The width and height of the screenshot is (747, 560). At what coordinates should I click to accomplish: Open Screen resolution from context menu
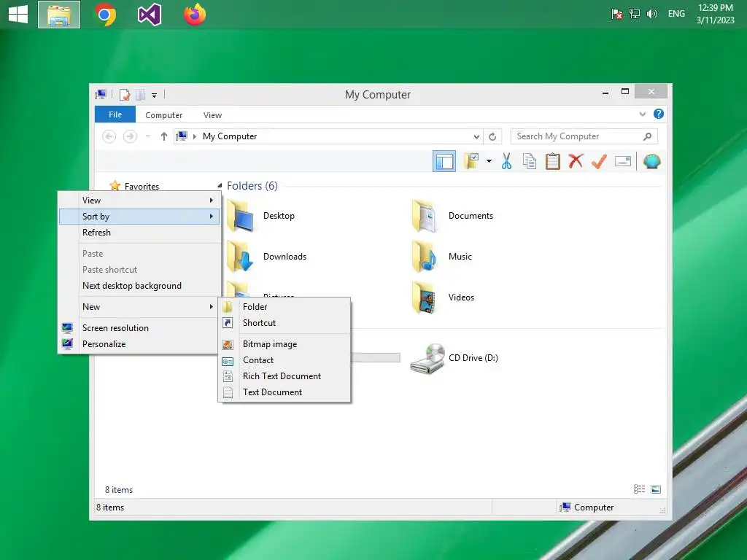click(139, 328)
